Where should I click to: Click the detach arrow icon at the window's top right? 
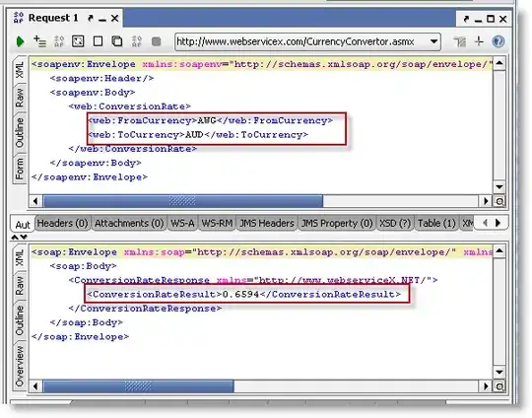pyautogui.click(x=466, y=19)
